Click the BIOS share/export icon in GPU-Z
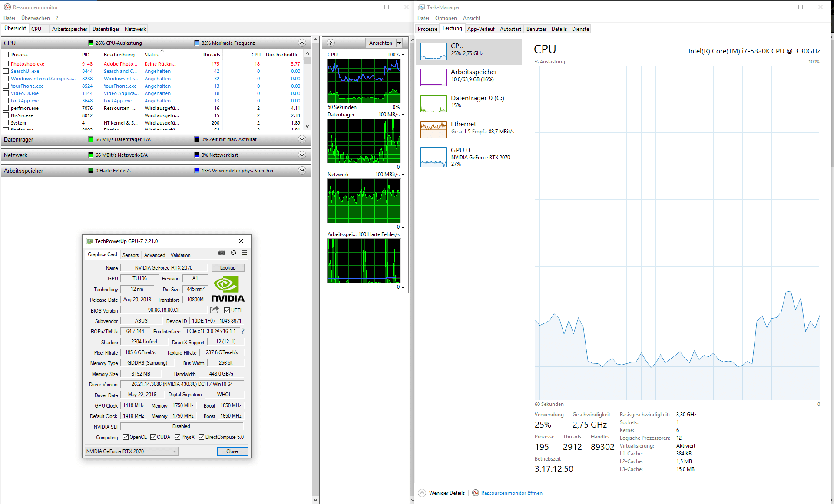This screenshot has height=504, width=834. [214, 310]
